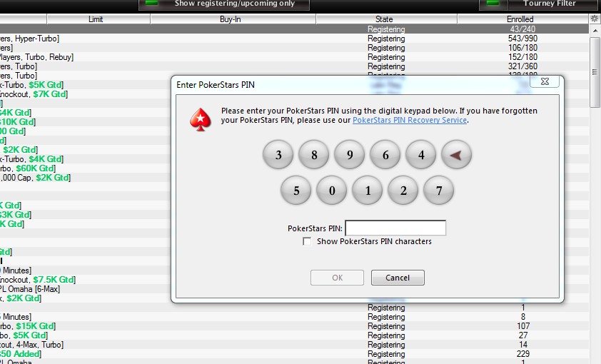Select the $4K Gtd Turbo tournament row
Screen dimensions: 601x364
point(85,159)
